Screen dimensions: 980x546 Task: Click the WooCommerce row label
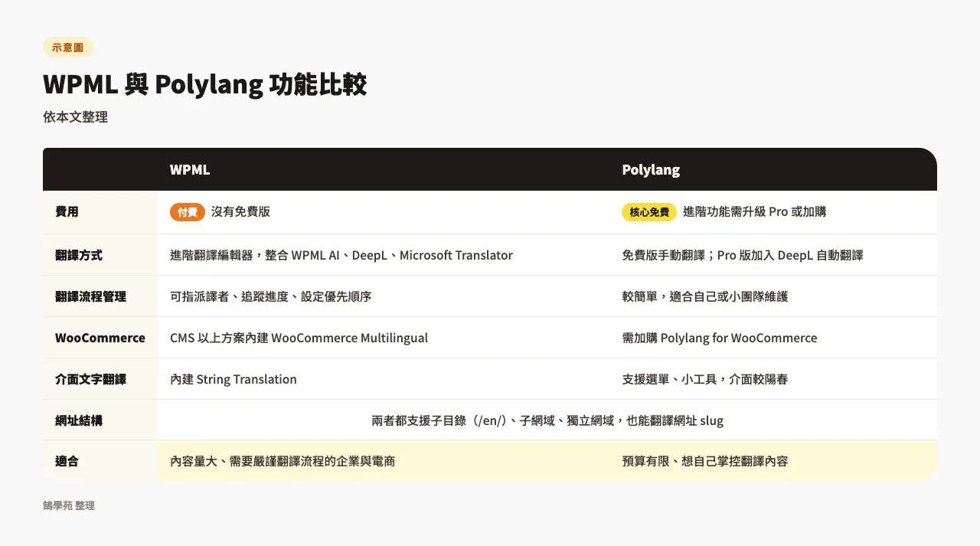[x=100, y=338]
